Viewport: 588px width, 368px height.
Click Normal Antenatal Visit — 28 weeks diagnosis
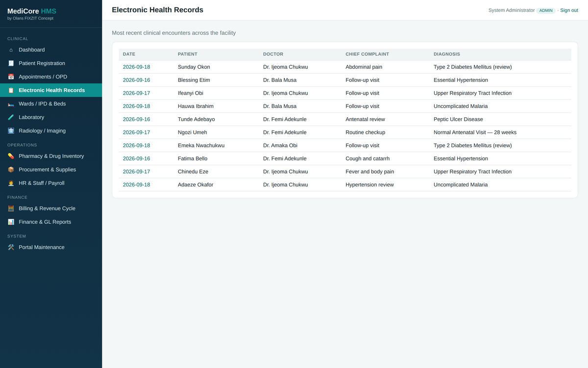click(475, 132)
